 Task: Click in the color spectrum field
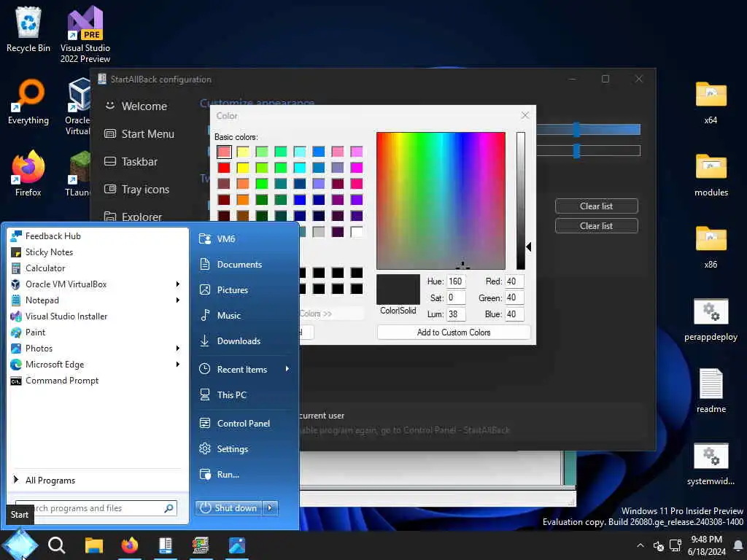(x=441, y=201)
